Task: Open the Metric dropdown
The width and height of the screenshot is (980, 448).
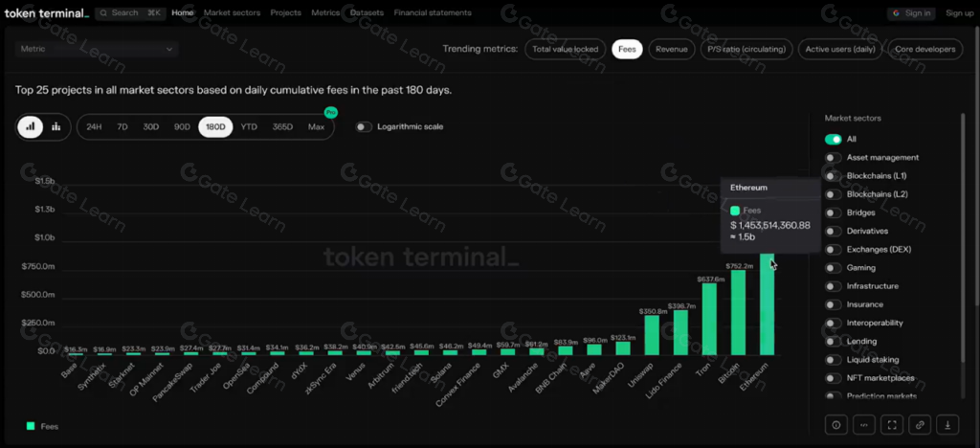Action: (x=97, y=49)
